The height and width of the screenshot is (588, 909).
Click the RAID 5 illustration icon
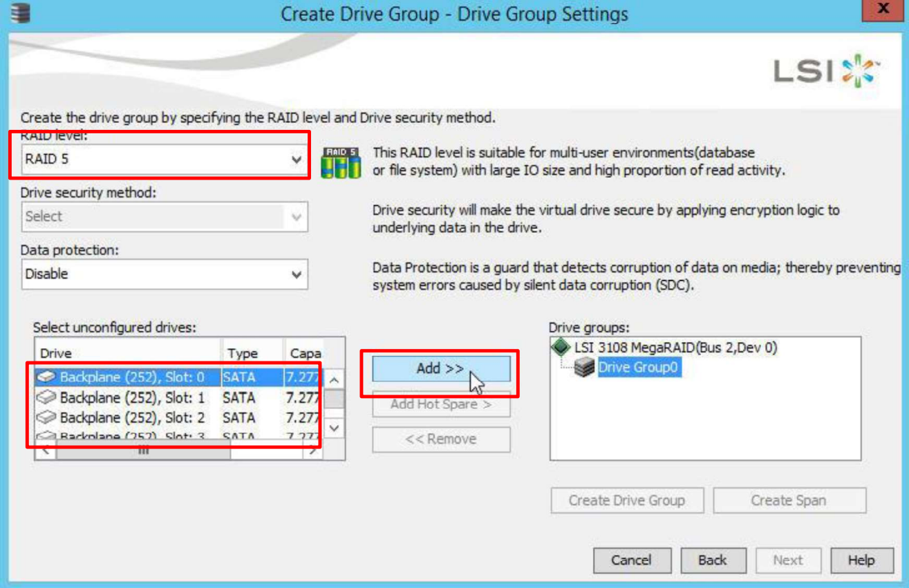[341, 162]
